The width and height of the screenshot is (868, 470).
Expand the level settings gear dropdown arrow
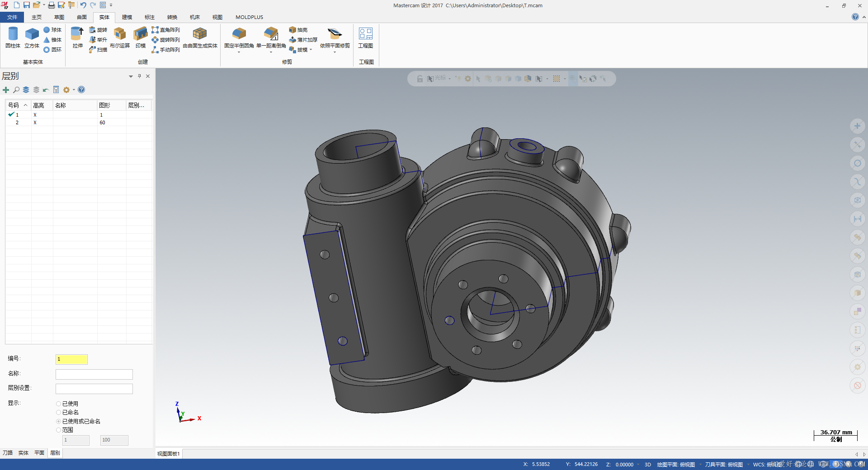click(74, 90)
